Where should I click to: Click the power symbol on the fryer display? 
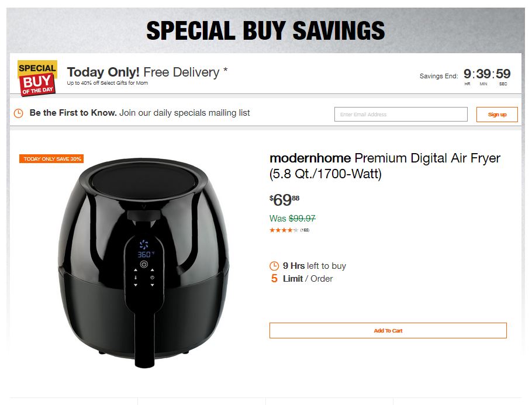144,265
